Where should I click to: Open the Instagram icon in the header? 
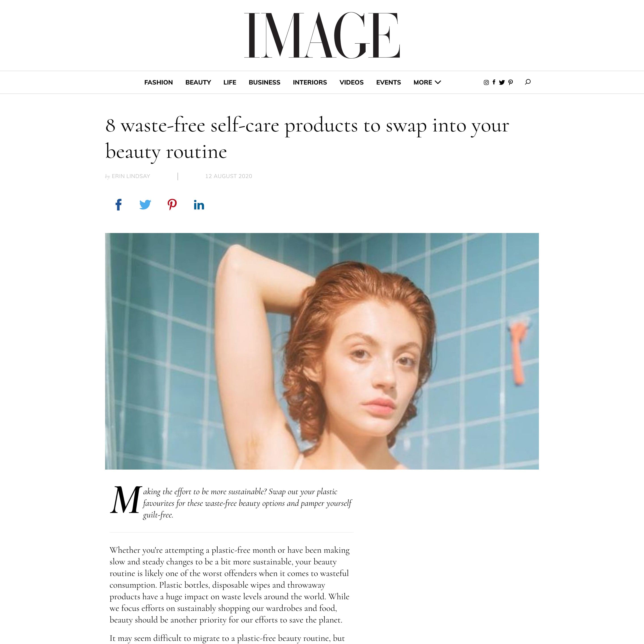tap(486, 82)
